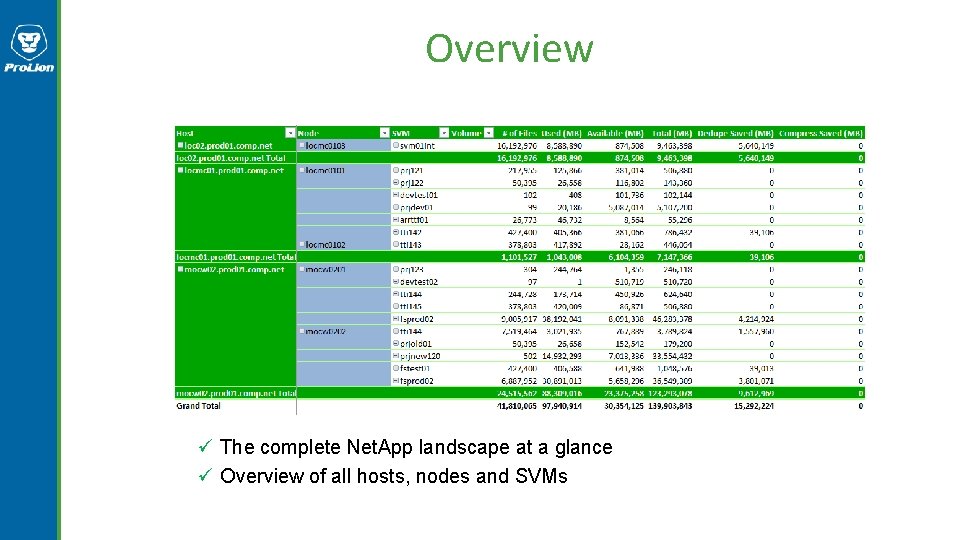Open the Node column filter dropdown

coord(384,133)
